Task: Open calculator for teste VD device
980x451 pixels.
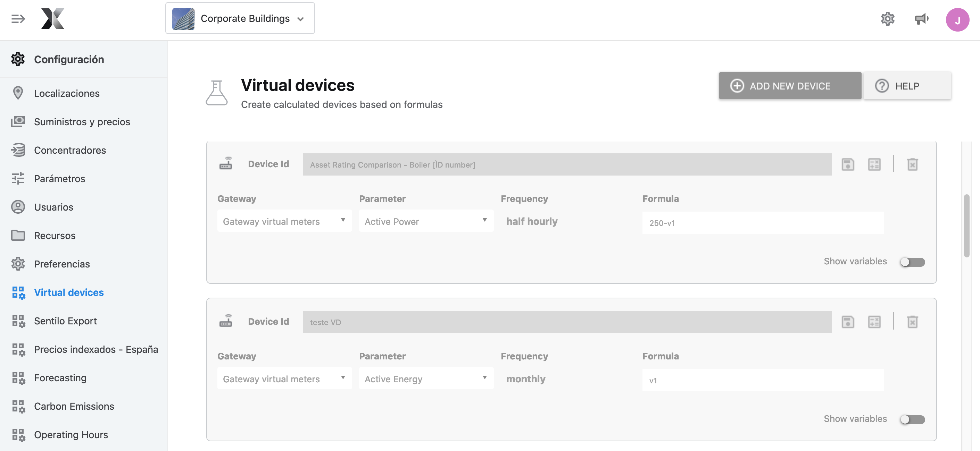Action: (874, 322)
